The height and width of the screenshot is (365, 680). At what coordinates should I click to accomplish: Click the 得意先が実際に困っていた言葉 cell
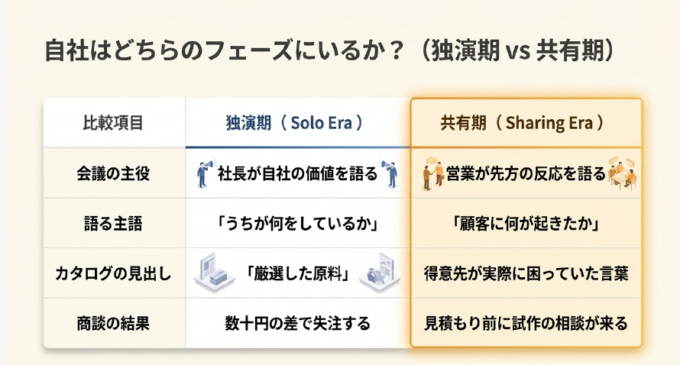(526, 274)
